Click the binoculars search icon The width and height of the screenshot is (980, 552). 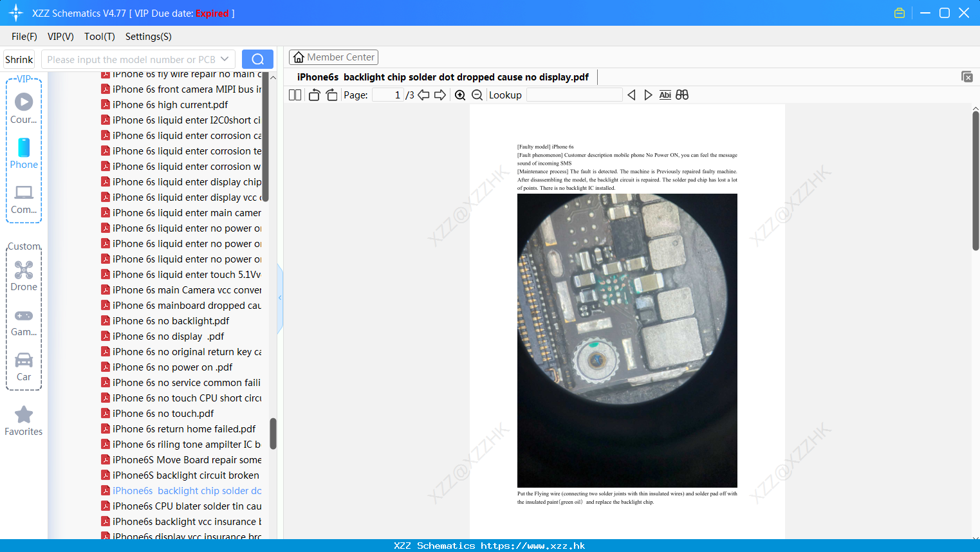tap(682, 95)
